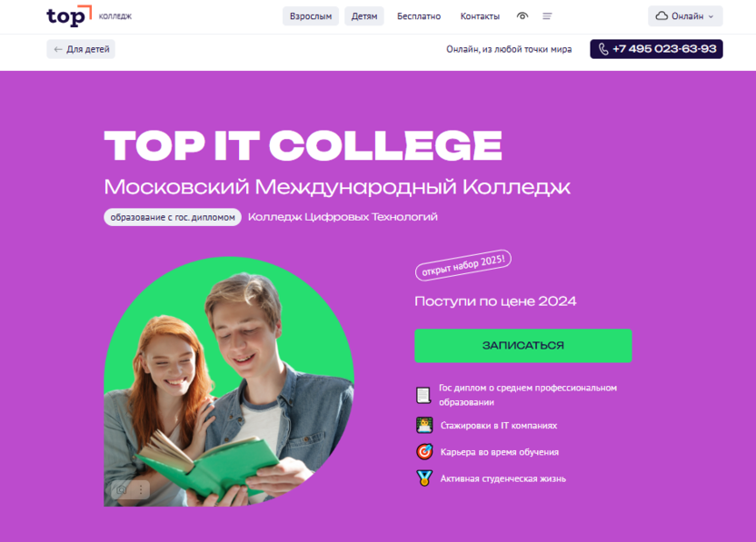Click the diploma document icon
The height and width of the screenshot is (542, 756).
423,395
